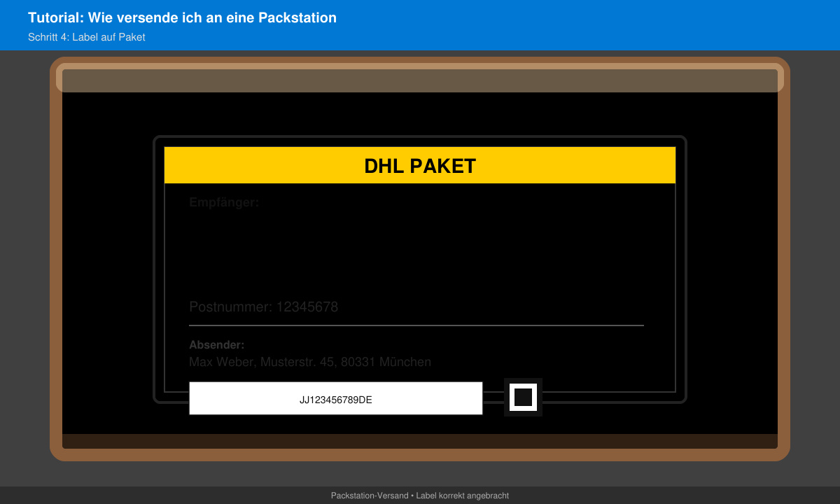Viewport: 840px width, 504px height.
Task: Select the Postnummer: 12345678 line
Action: [264, 307]
